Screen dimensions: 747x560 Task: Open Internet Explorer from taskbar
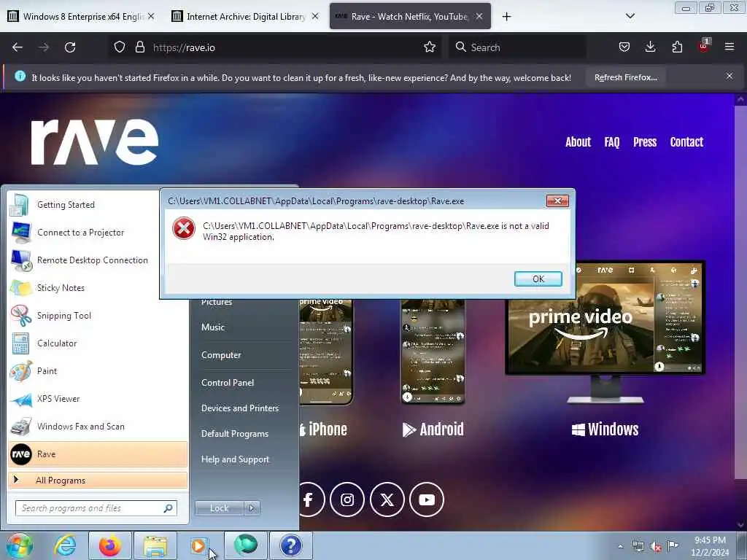(x=65, y=545)
